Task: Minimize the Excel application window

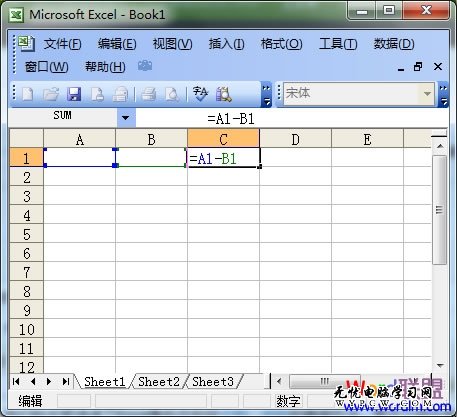Action: coord(362,12)
